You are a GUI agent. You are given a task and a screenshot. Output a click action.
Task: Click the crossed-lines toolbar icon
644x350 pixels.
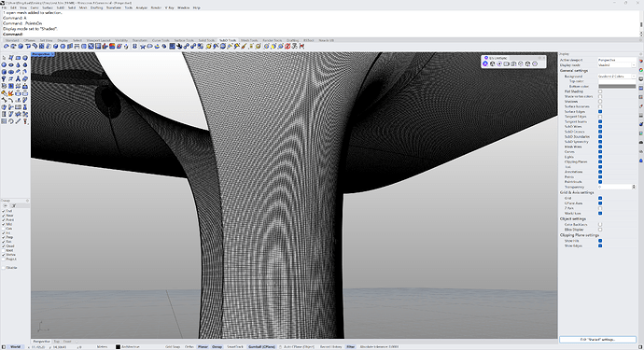[143, 47]
